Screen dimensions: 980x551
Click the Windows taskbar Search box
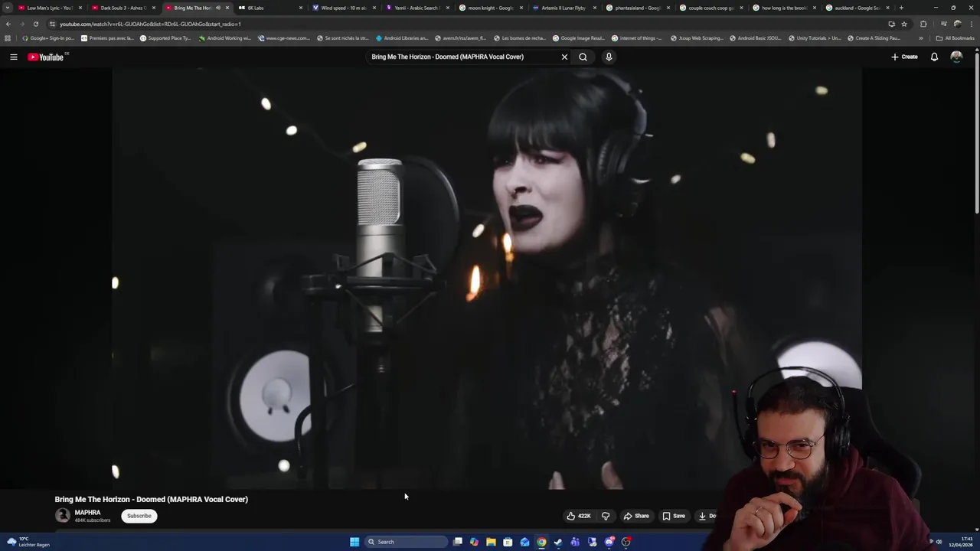406,542
